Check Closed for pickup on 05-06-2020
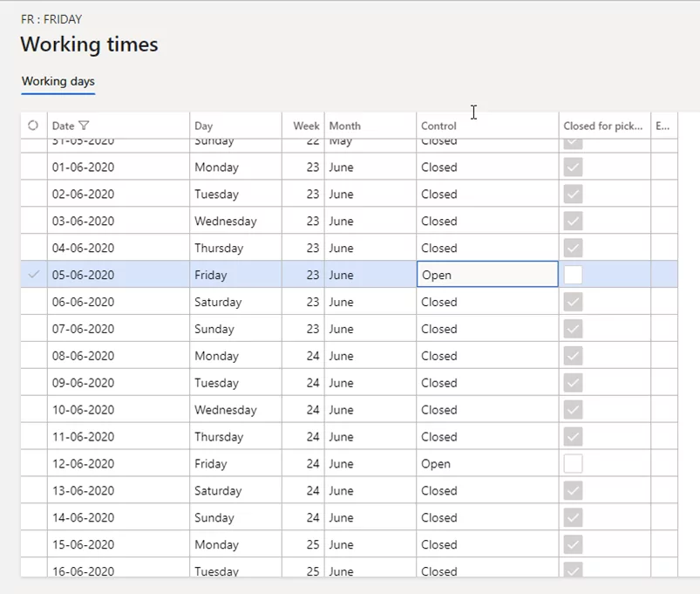 (573, 275)
